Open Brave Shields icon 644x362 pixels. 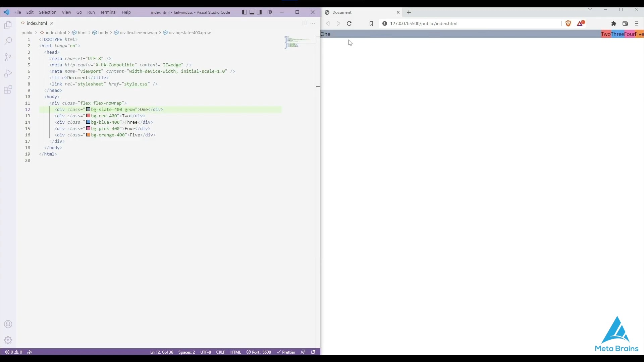pos(569,23)
